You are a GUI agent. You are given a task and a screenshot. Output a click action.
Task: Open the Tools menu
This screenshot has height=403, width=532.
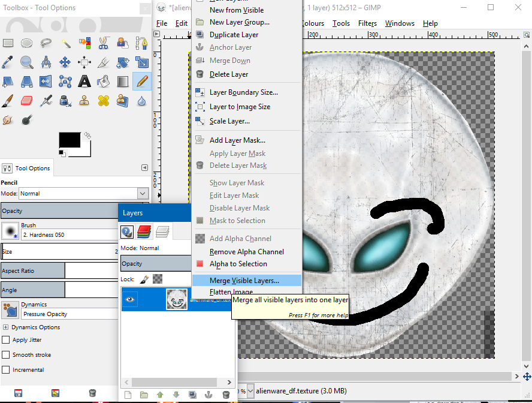(341, 23)
